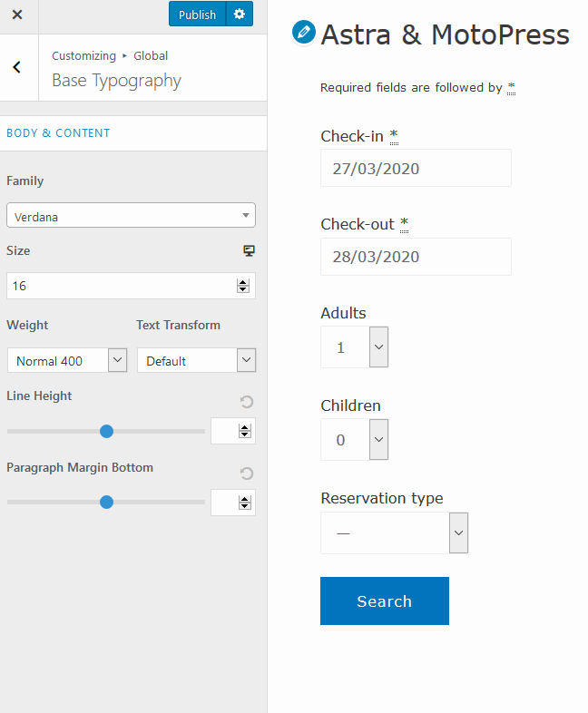
Task: Click the Adults label
Action: tap(343, 313)
